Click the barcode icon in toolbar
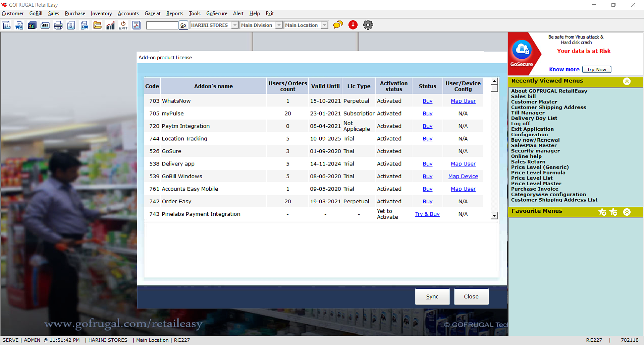The image size is (644, 345). pos(45,25)
